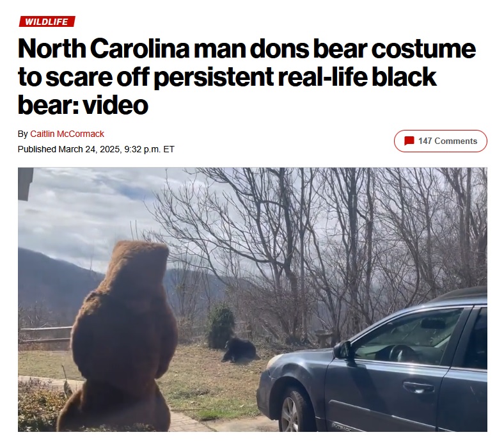Select the published date March 24, 2025
Screen dimensions: 504x446
tap(90, 149)
